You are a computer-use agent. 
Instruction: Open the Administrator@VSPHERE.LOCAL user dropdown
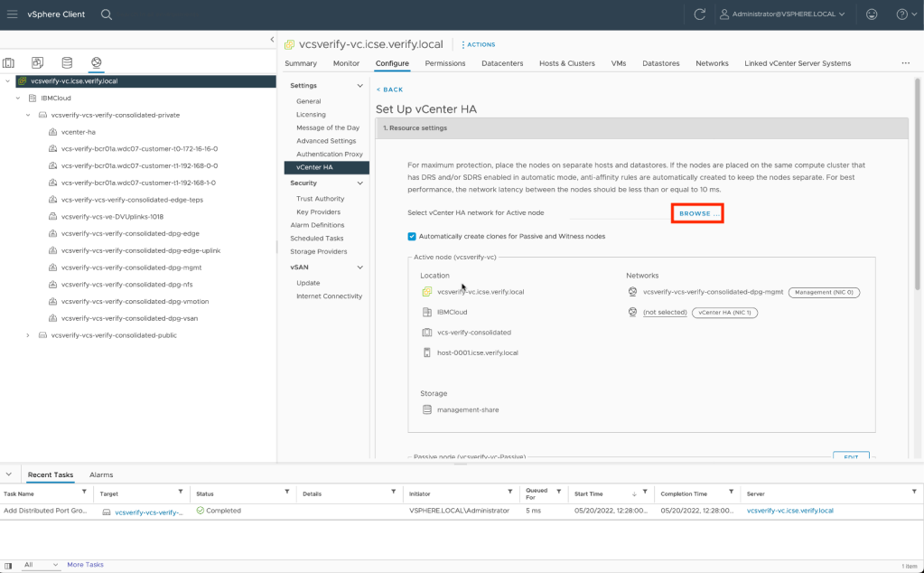[x=782, y=14]
